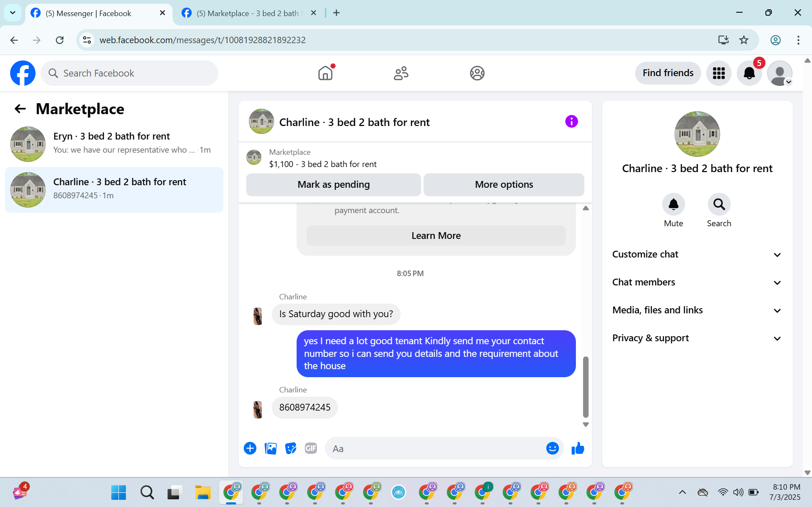Open notifications bell with 5 badge
This screenshot has width=812, height=507.
click(749, 73)
